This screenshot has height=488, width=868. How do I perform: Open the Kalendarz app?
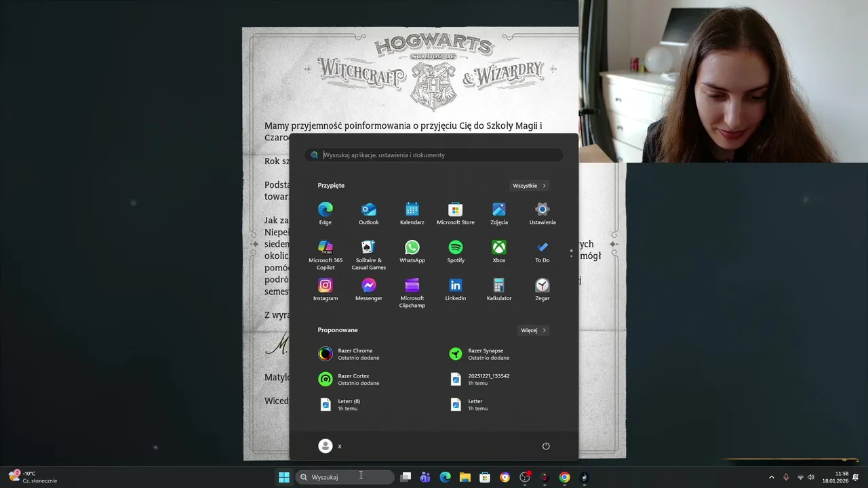point(412,213)
